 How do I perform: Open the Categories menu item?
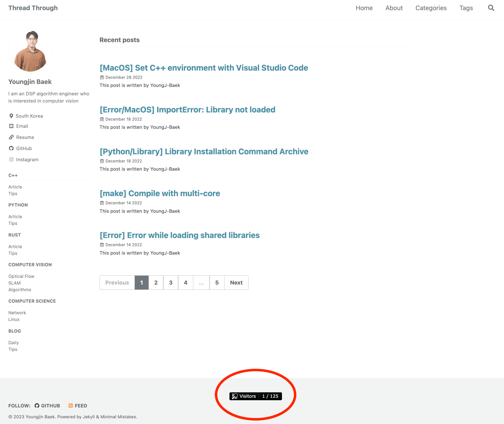(x=431, y=8)
